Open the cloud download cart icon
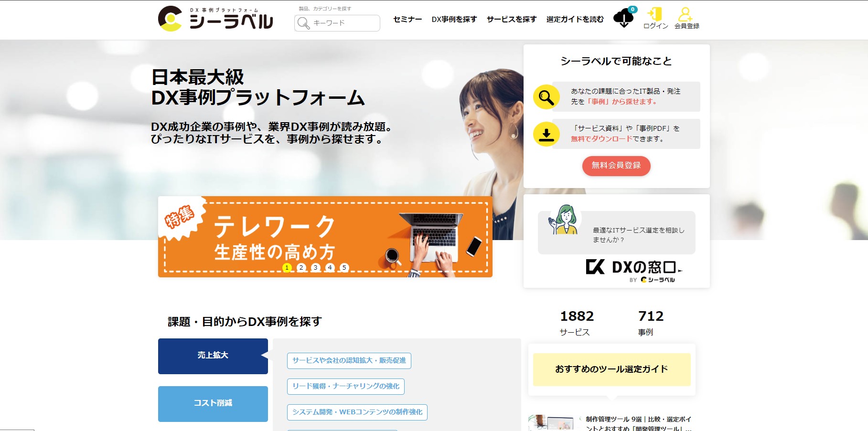Viewport: 868px width, 431px height. [x=623, y=18]
